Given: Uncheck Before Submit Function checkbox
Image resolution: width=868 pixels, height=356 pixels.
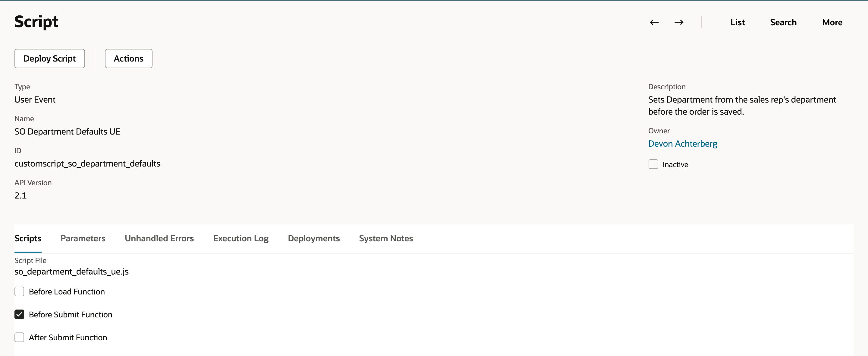Looking at the screenshot, I should 19,314.
